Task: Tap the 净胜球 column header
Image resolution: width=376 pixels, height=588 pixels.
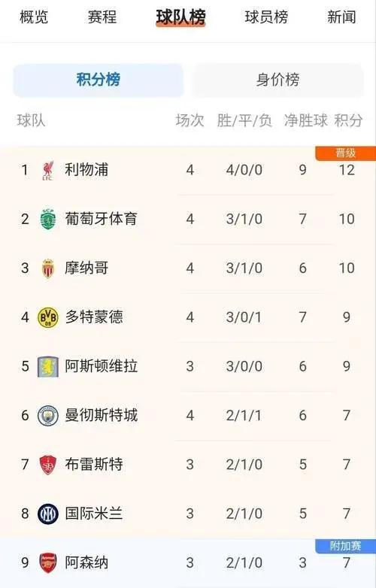Action: [x=306, y=121]
